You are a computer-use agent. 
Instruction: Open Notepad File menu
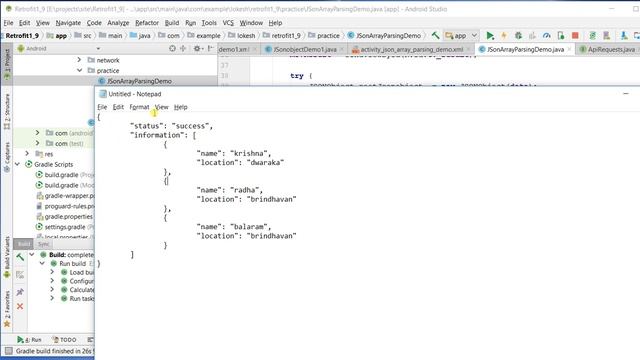[x=102, y=107]
